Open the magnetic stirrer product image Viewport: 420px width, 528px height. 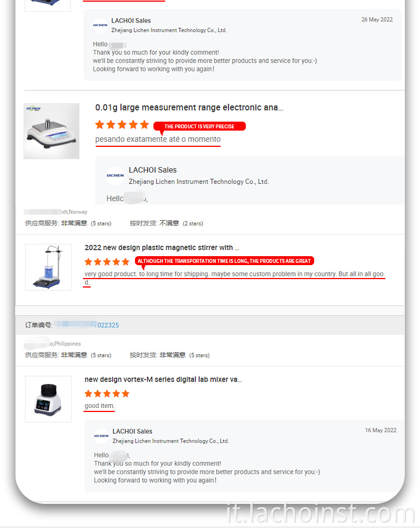(48, 267)
